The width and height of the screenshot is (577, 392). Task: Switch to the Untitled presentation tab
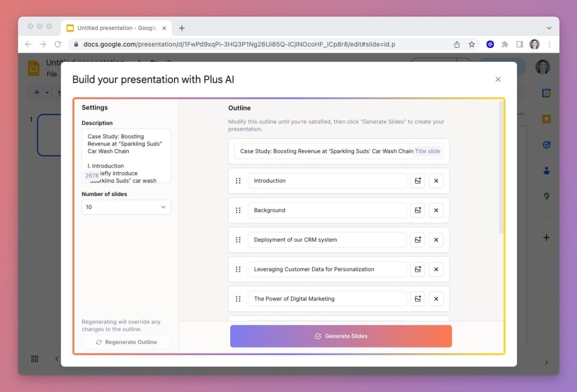tap(115, 28)
